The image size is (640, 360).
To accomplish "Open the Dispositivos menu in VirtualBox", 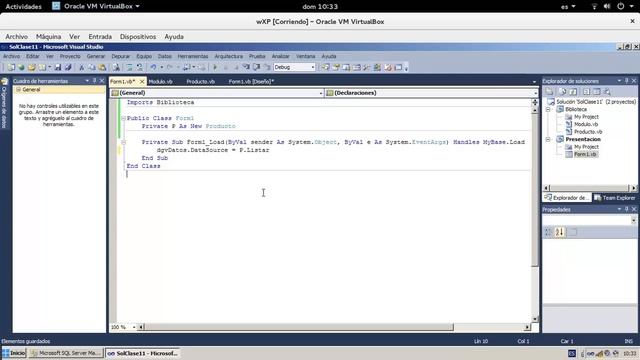I will coord(138,37).
